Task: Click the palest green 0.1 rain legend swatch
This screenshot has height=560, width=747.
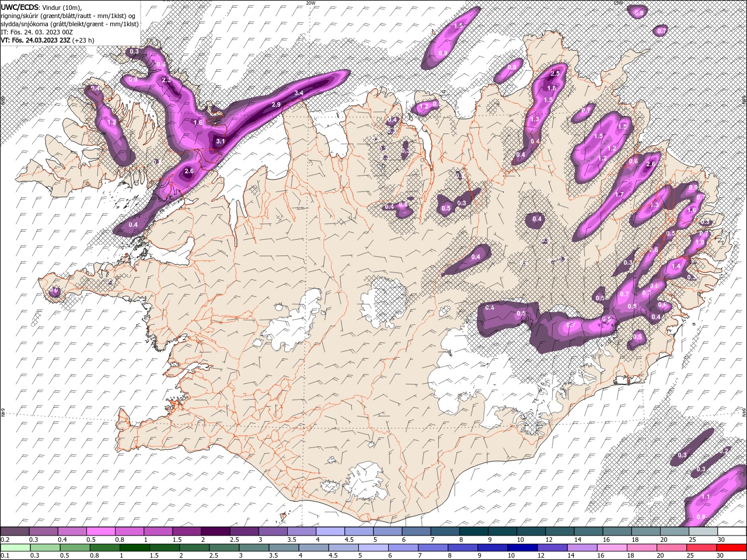Action: [x=15, y=548]
